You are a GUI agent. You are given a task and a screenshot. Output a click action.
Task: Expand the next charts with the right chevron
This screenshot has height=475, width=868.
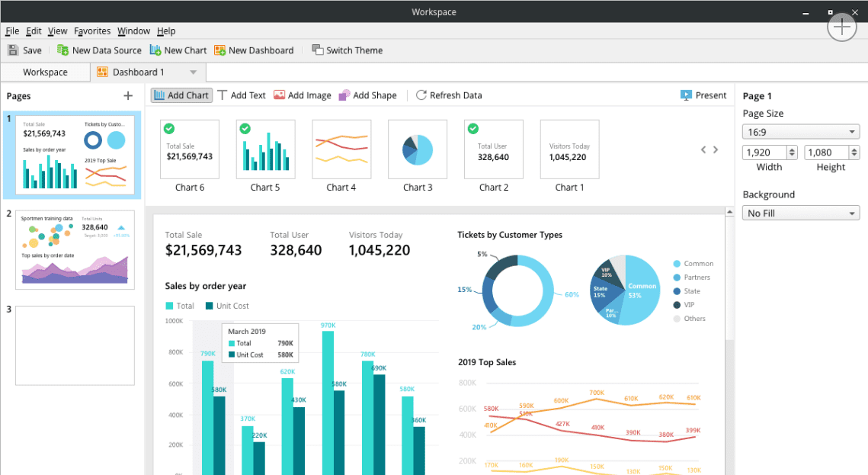point(716,149)
